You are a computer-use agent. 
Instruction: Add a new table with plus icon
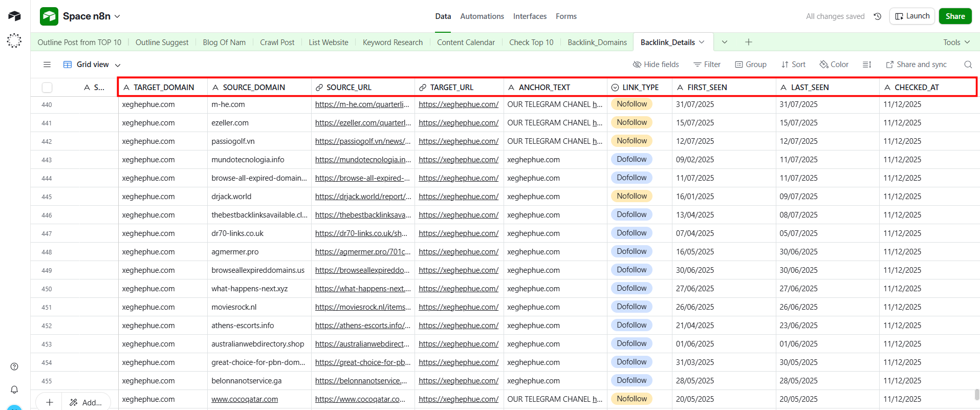pyautogui.click(x=749, y=42)
